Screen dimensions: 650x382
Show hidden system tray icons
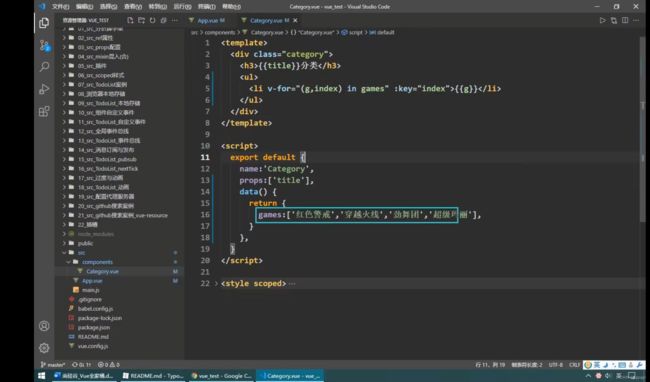(x=588, y=376)
